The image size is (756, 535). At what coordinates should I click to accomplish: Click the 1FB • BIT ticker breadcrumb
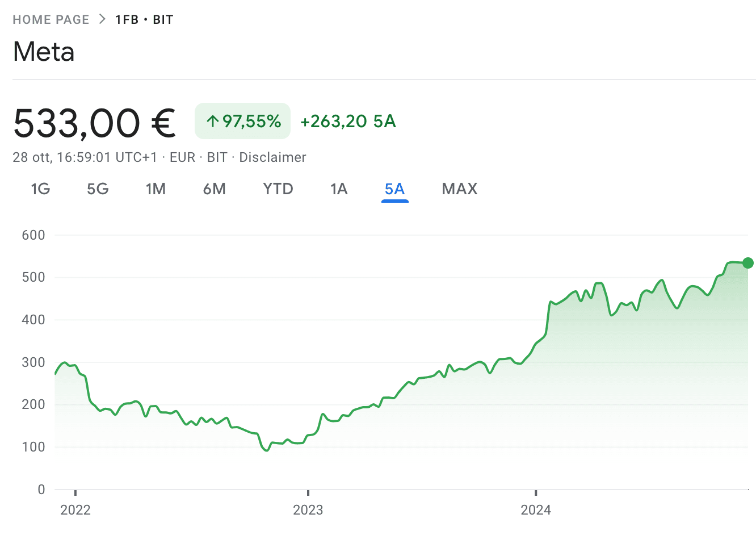(x=144, y=20)
